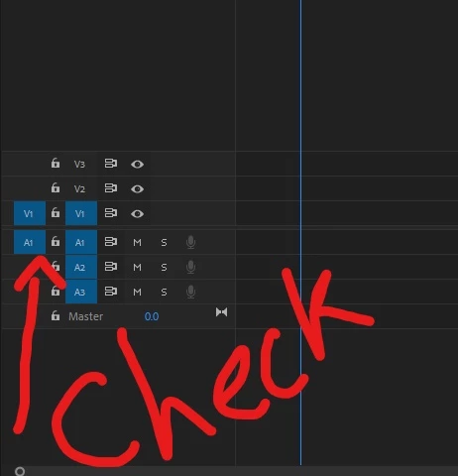This screenshot has height=476, width=458.
Task: Click the Master track output icon
Action: coord(221,312)
